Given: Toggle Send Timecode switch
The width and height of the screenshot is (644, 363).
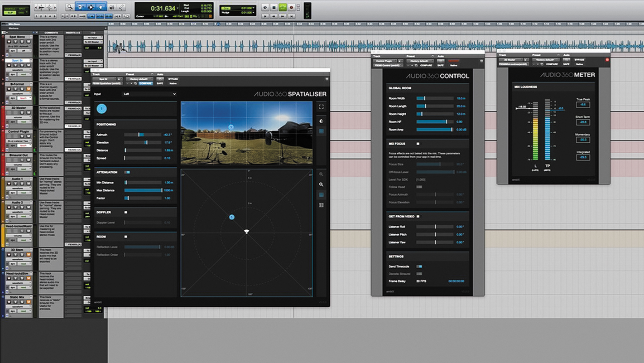Looking at the screenshot, I should point(419,266).
